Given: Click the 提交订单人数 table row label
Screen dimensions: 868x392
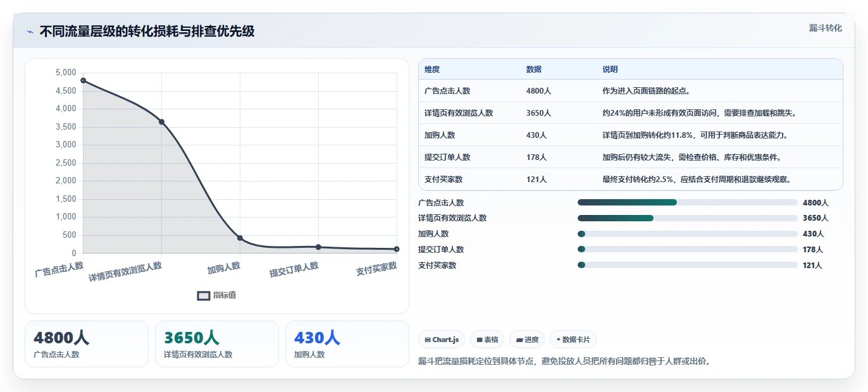Looking at the screenshot, I should [x=447, y=157].
